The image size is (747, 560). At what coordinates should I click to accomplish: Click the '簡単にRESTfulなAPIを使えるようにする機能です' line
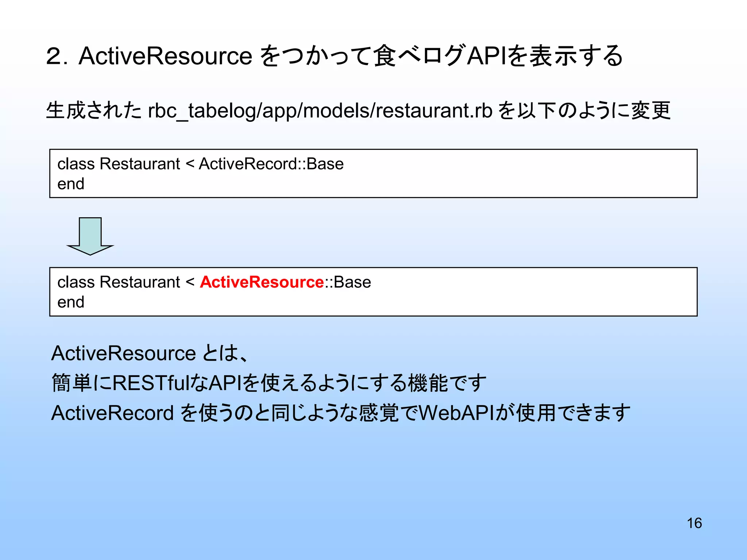click(269, 383)
